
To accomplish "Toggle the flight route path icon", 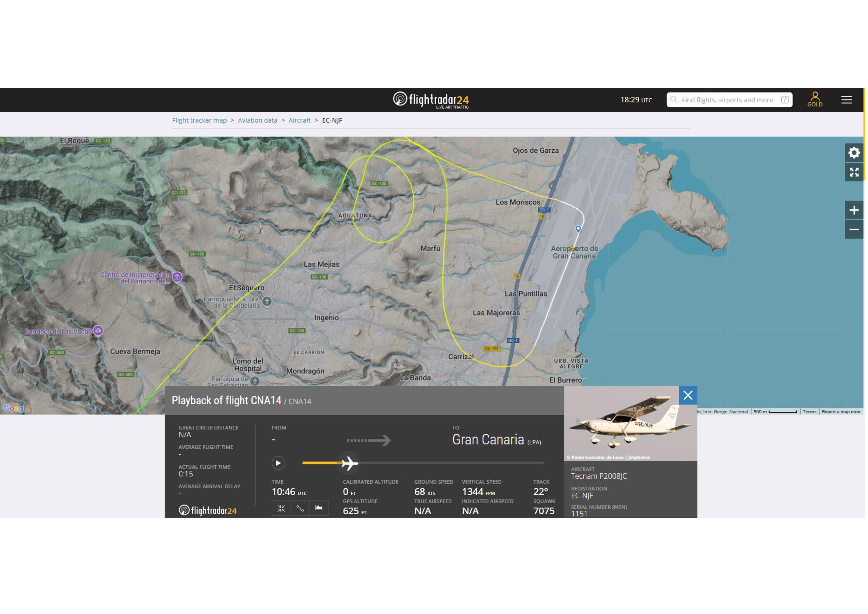I will pyautogui.click(x=300, y=509).
